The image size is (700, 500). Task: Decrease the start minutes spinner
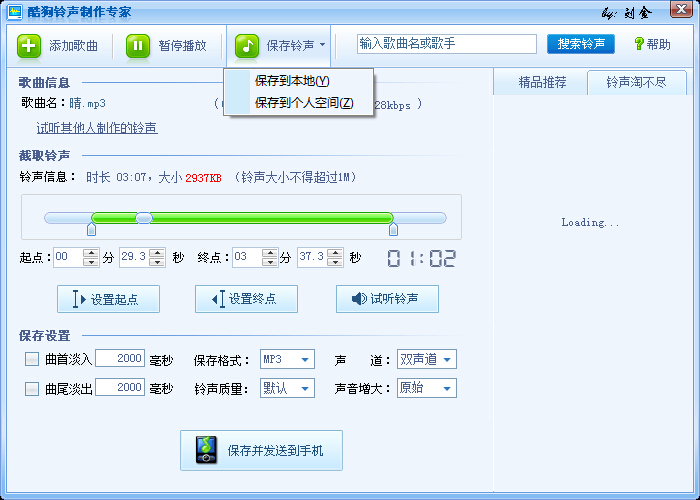(91, 262)
